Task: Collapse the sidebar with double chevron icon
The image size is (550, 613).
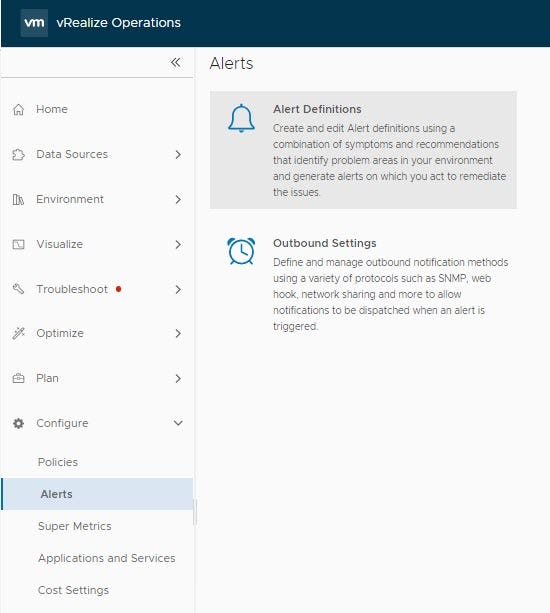Action: click(176, 62)
